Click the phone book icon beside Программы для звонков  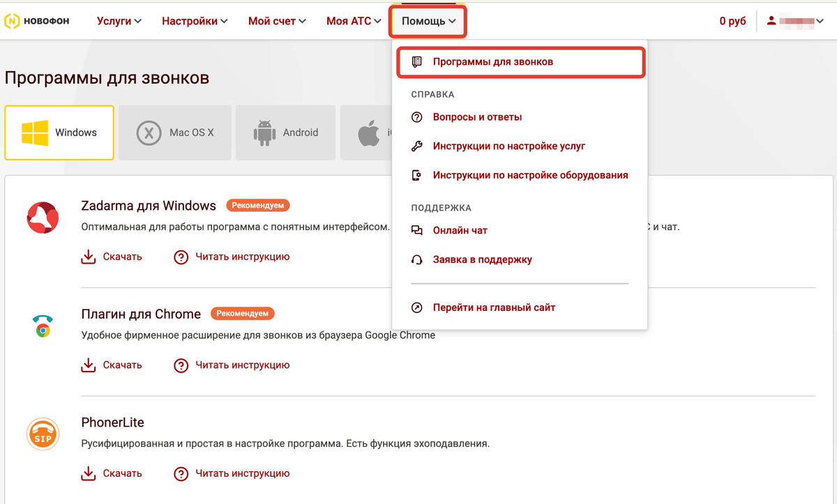pyautogui.click(x=417, y=62)
